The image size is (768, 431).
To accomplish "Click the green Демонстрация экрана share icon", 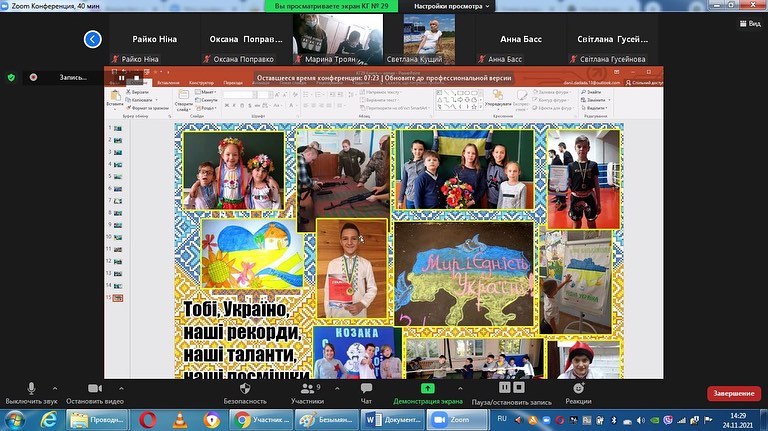I will (x=428, y=388).
